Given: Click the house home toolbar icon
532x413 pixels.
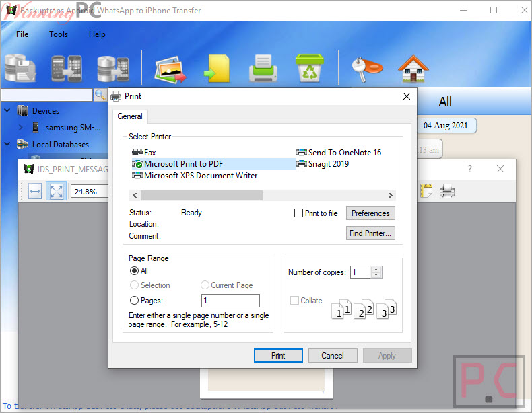Looking at the screenshot, I should point(413,69).
